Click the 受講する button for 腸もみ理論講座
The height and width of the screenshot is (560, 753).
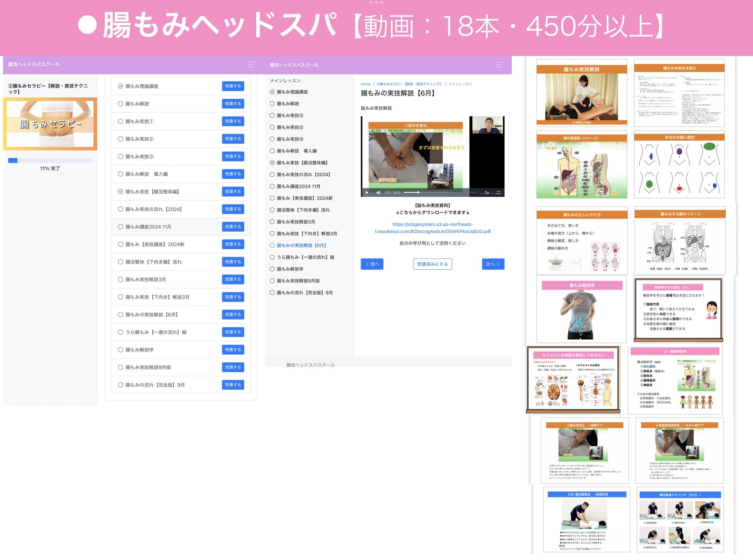coord(233,86)
